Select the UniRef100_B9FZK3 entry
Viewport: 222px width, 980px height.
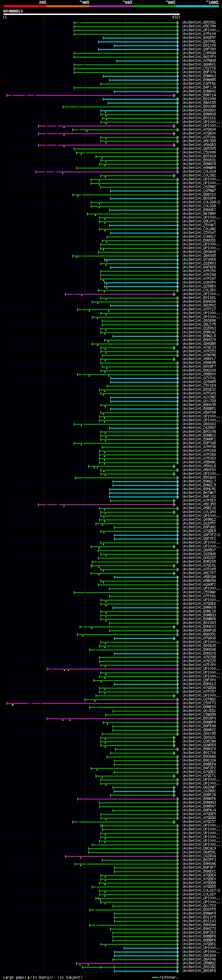(199, 933)
